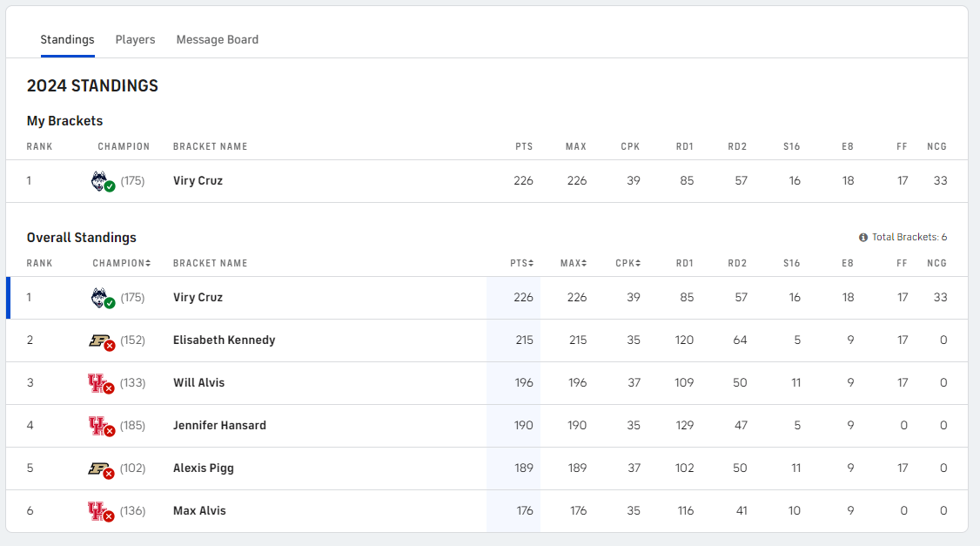This screenshot has width=980, height=546.
Task: Click Houston logo in Jennifer Hansard row
Action: pyautogui.click(x=97, y=426)
